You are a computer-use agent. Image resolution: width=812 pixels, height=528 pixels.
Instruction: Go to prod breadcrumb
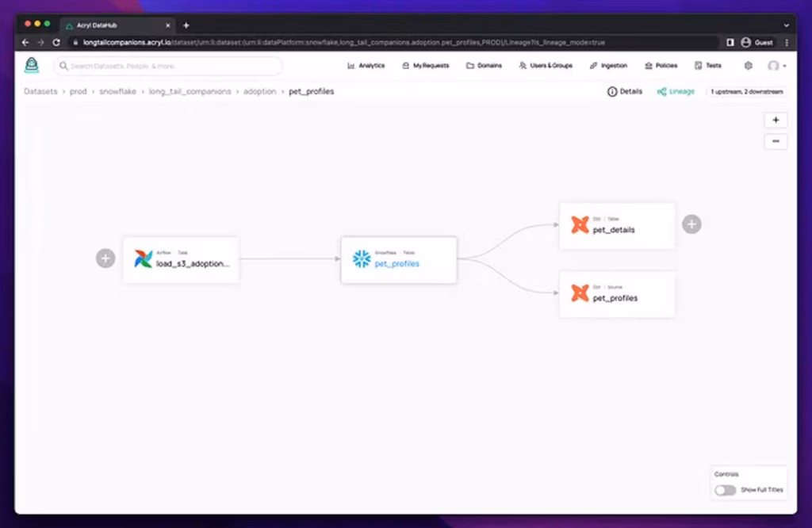tap(79, 91)
